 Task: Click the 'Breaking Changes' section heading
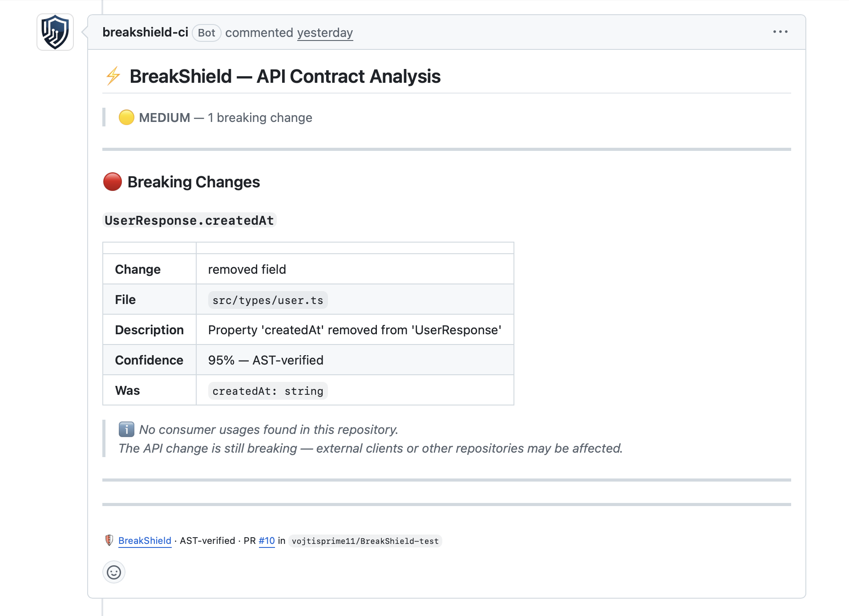pos(194,182)
